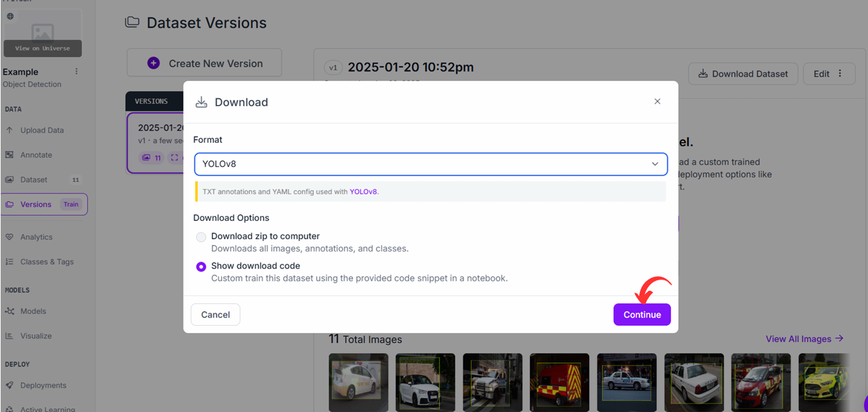Image resolution: width=868 pixels, height=412 pixels.
Task: Click the plus icon for Create New Version
Action: pos(154,63)
